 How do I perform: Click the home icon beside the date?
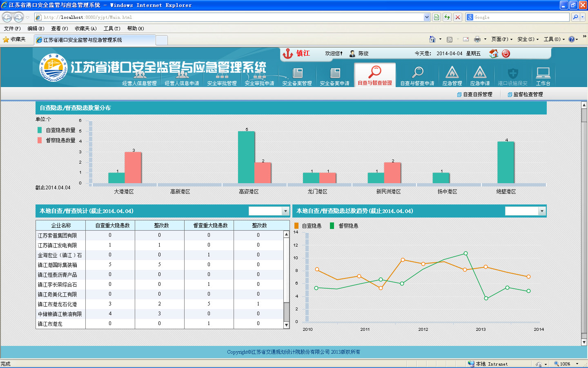coord(494,54)
